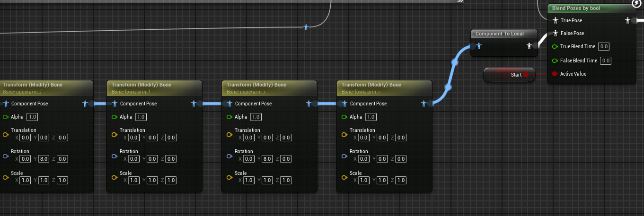The image size is (644, 216).
Task: Edit Scale Z field on lowerarm_r node
Action: [x=401, y=181]
